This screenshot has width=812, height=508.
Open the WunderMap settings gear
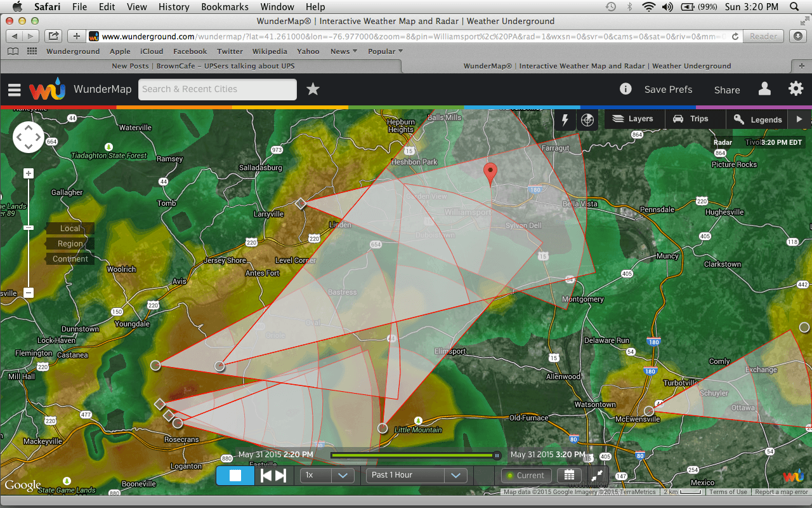pos(796,89)
